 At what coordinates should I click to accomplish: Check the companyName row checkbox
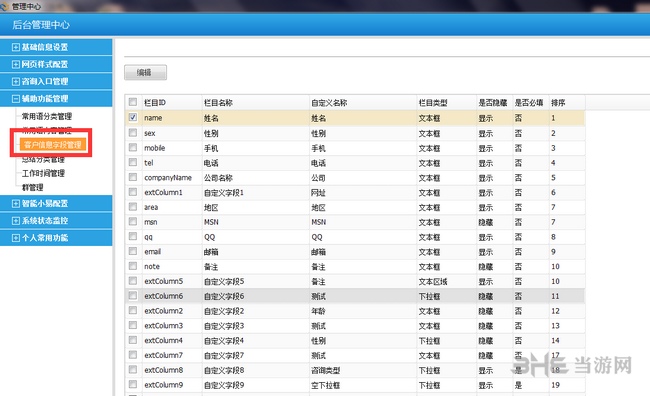[133, 177]
